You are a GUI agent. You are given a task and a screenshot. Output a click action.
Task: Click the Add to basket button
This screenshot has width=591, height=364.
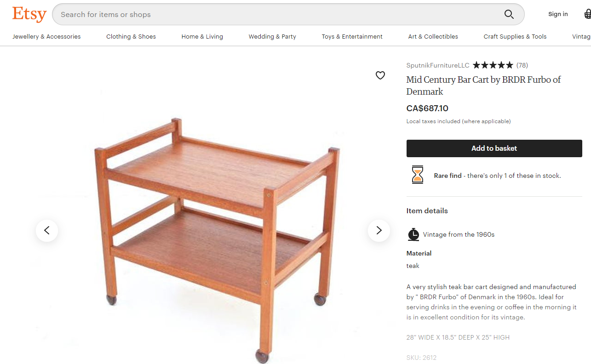pos(494,148)
